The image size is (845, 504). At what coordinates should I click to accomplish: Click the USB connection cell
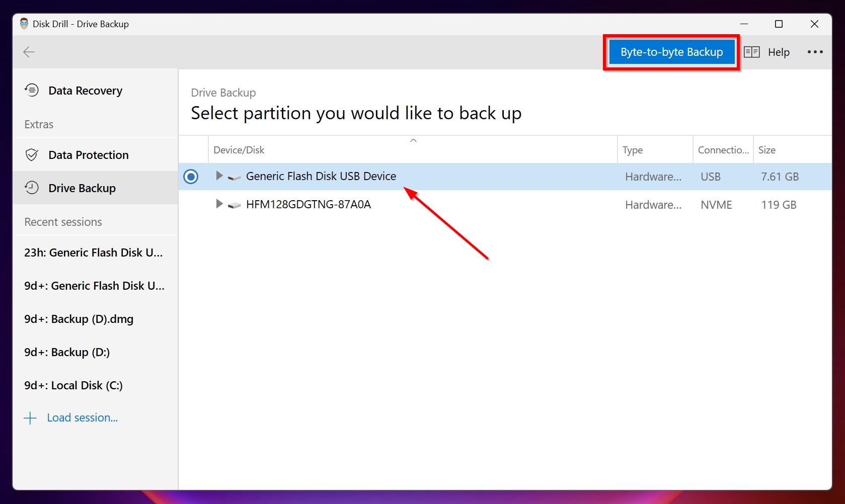point(711,177)
